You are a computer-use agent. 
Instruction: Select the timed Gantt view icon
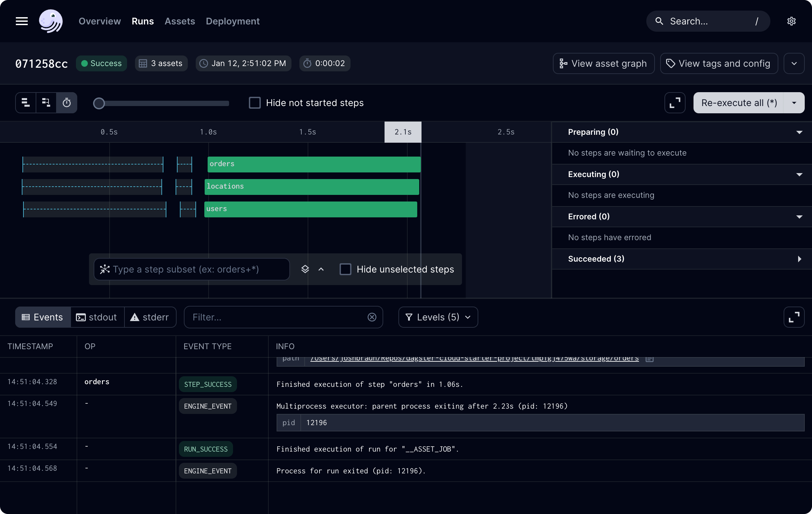pos(67,103)
